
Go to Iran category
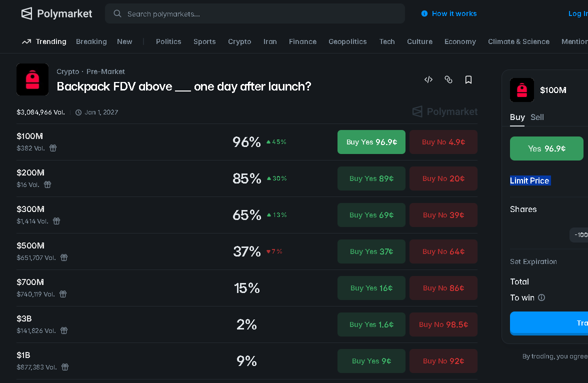(x=270, y=41)
